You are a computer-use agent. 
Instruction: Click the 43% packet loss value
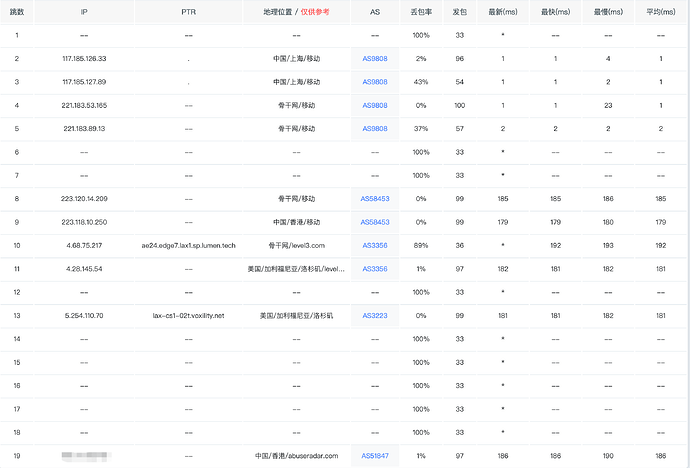(421, 82)
